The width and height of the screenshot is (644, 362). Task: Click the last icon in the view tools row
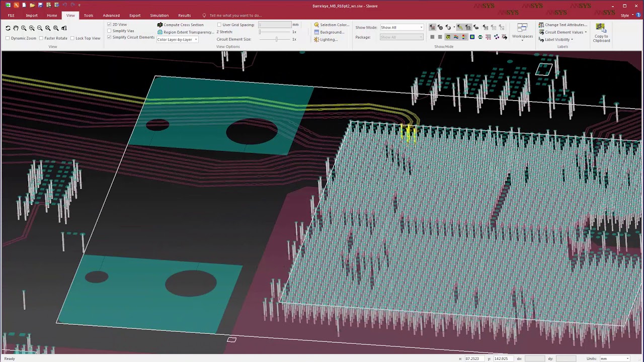click(64, 28)
